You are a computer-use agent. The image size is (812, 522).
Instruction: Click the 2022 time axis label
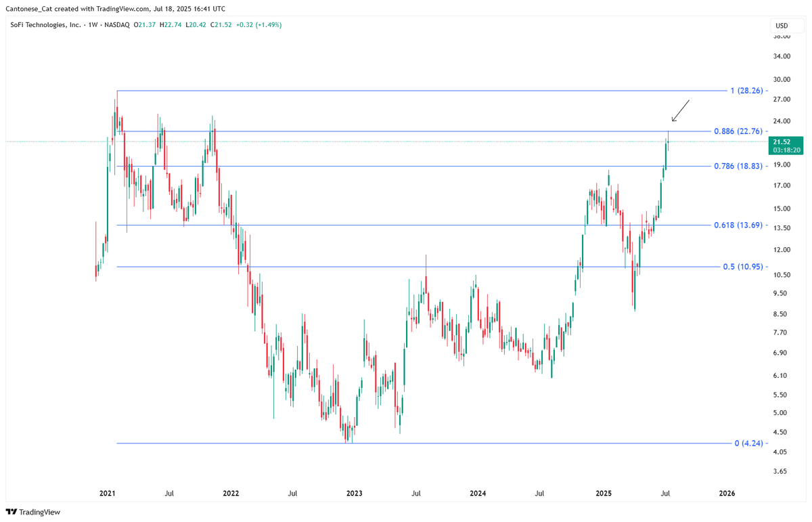point(231,494)
